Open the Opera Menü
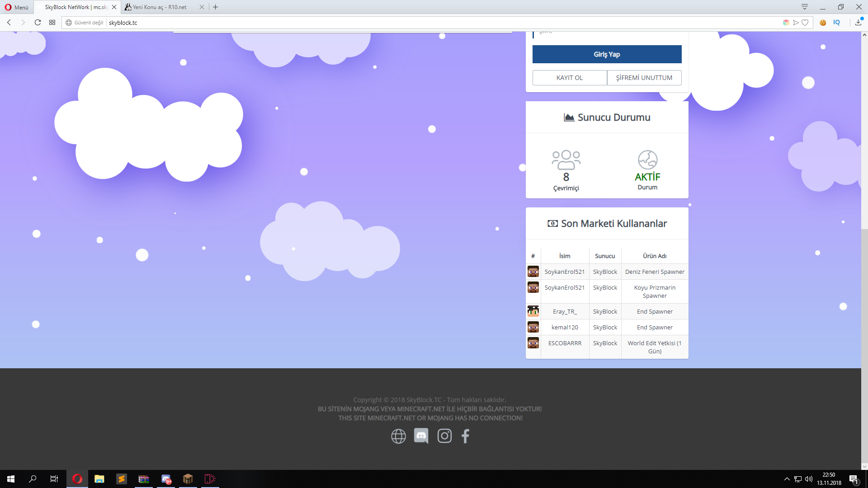 coord(17,7)
